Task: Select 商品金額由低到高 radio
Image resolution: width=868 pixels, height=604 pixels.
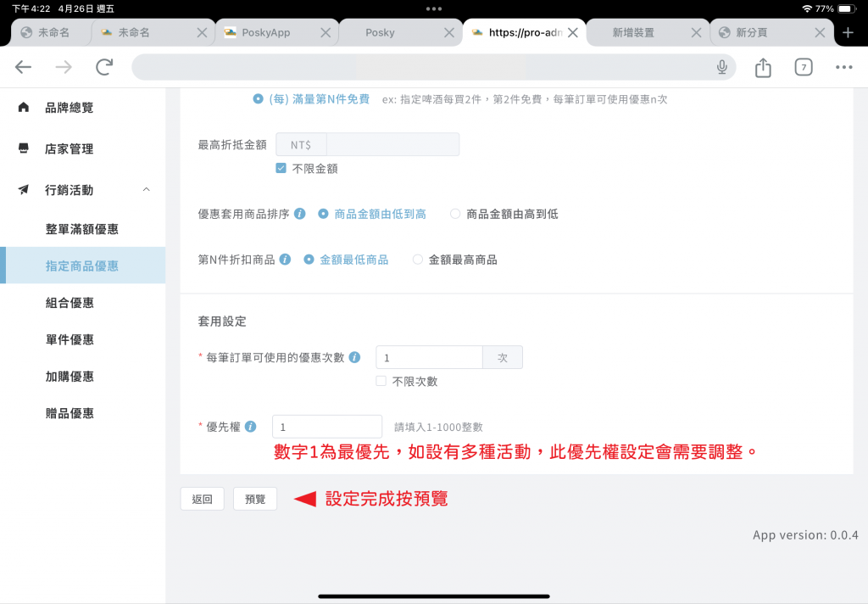Action: tap(323, 213)
